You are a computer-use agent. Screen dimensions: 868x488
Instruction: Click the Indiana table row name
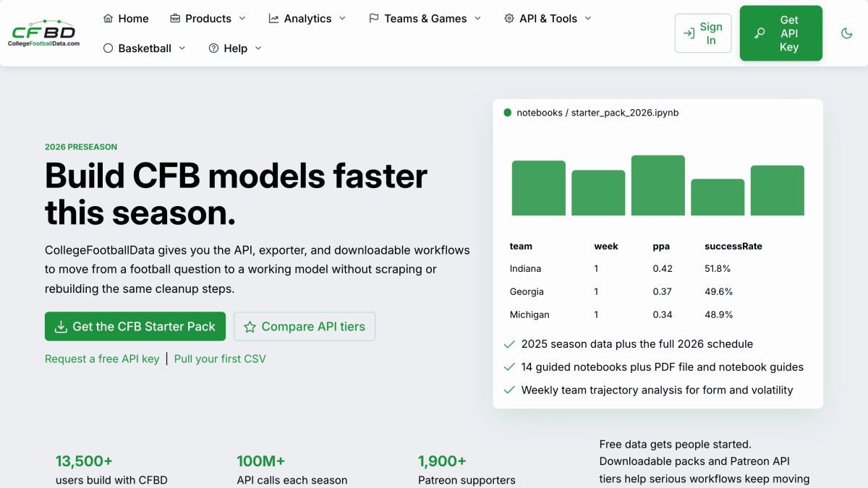(525, 268)
